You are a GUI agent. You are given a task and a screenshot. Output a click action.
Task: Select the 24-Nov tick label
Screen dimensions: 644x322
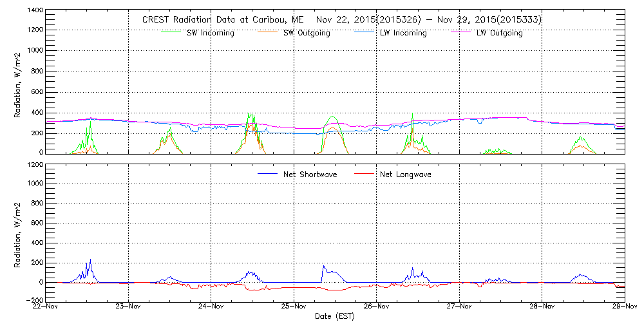coord(211,307)
